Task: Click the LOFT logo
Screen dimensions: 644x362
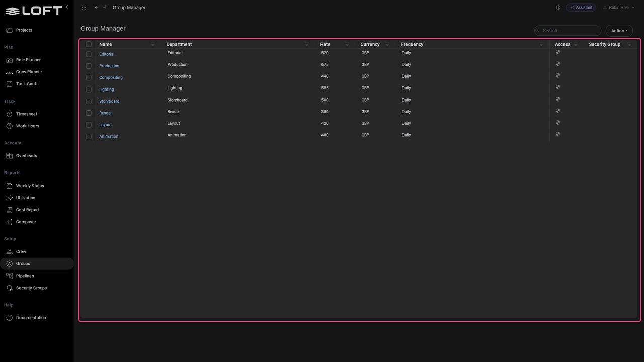Action: click(34, 11)
